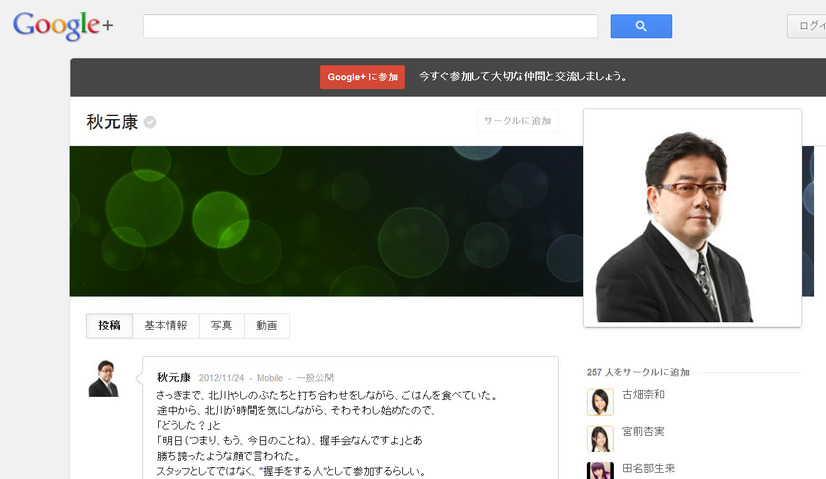This screenshot has width=826, height=479.
Task: Click the 秋元康 author name in post
Action: pyautogui.click(x=173, y=377)
